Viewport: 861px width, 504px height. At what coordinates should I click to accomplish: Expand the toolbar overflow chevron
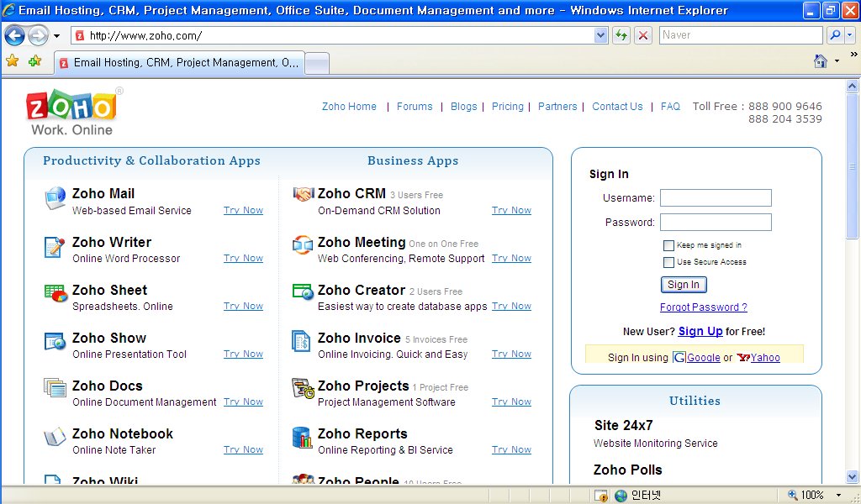854,55
